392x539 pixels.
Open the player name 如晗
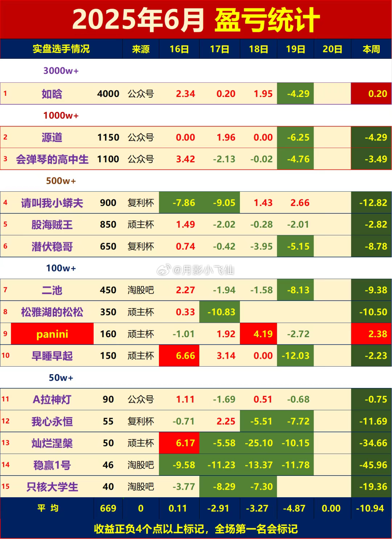tap(52, 94)
